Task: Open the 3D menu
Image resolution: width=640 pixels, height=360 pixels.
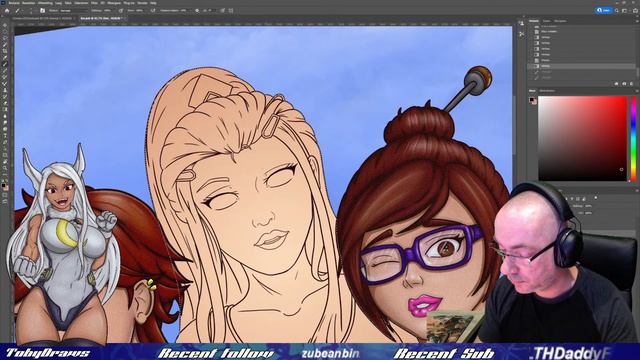Action: (102, 3)
